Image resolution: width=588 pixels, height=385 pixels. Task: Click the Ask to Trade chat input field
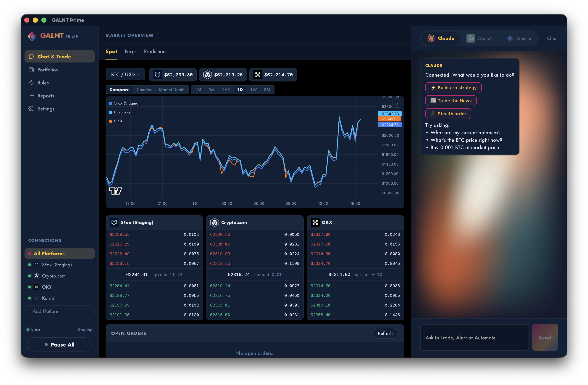coord(474,338)
